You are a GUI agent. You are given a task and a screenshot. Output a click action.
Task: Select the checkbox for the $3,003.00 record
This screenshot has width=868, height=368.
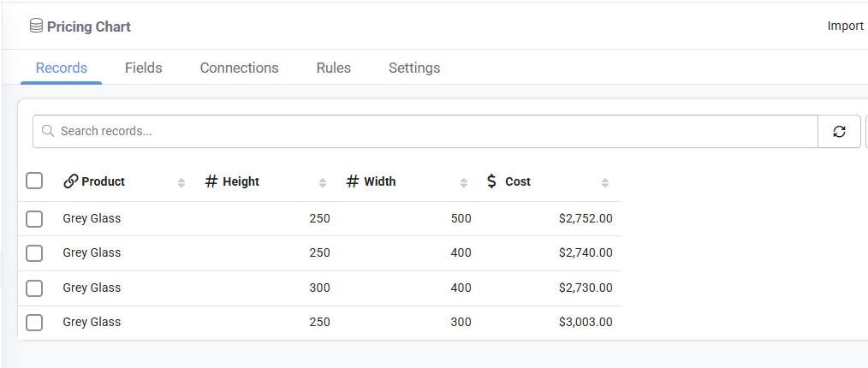click(x=34, y=322)
